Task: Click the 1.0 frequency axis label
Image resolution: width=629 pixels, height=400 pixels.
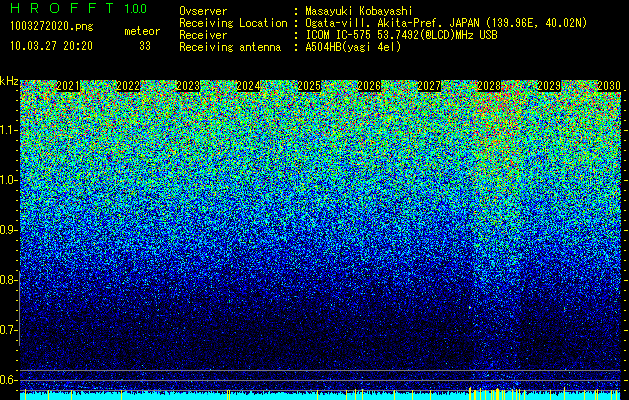Action: pyautogui.click(x=8, y=180)
